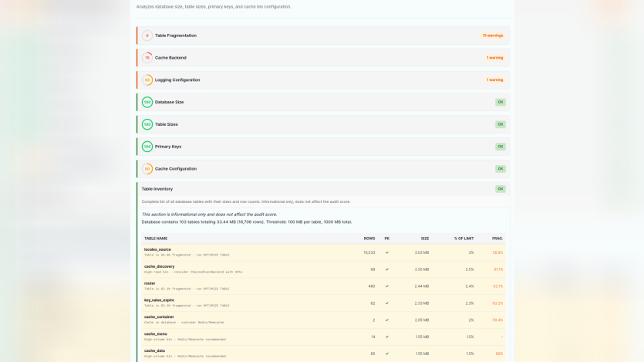Screen dimensions: 644x362
Task: Select the cache_menu table name
Action: tap(155, 334)
